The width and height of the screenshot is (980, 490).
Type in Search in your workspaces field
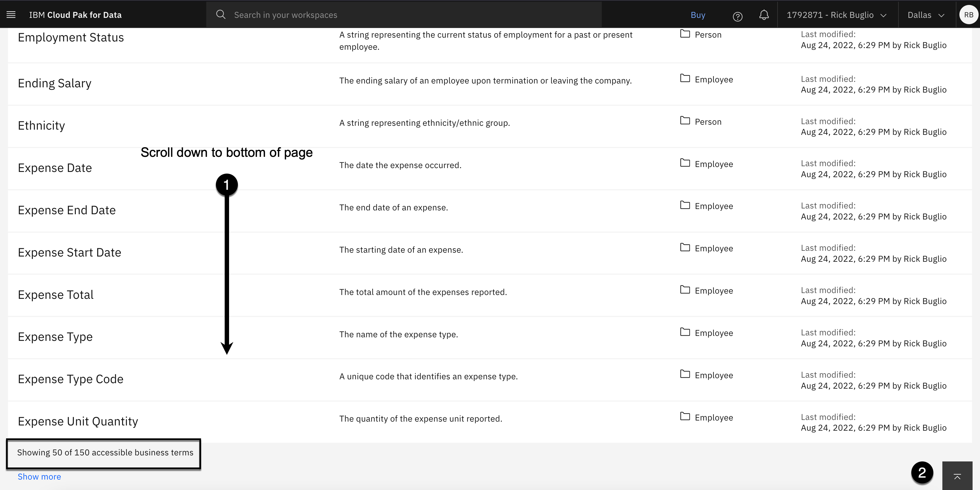[x=380, y=15]
